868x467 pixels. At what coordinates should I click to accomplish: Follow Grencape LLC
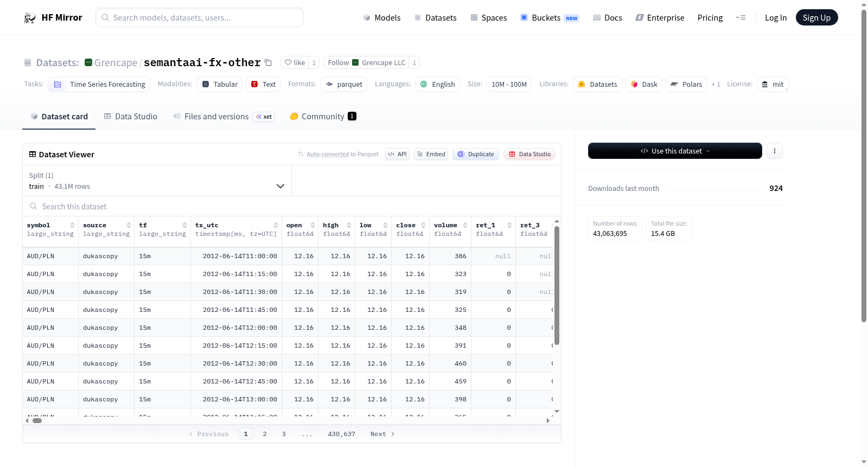pos(366,62)
